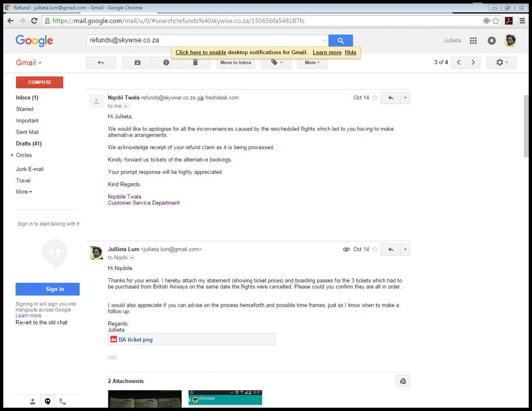Reload the page in Chrome

34,21
